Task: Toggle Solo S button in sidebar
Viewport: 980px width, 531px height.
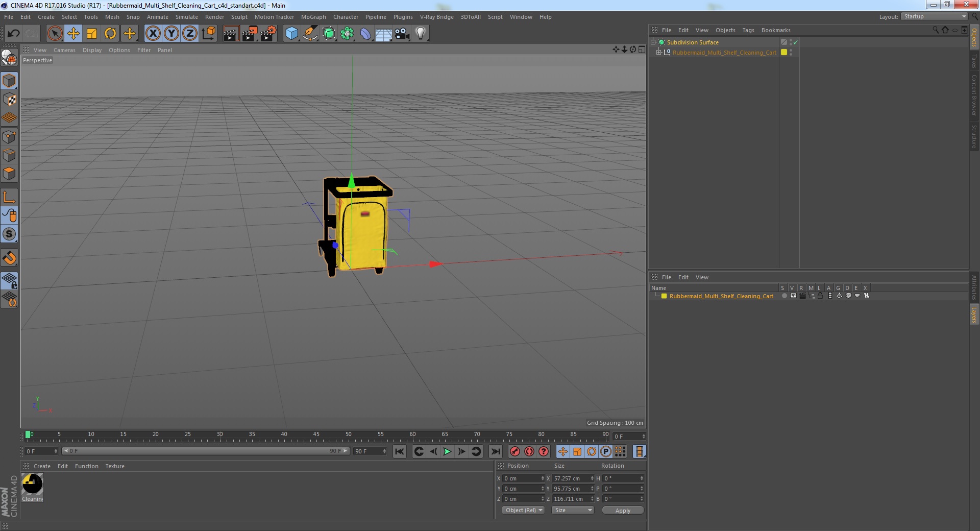Action: coord(9,234)
